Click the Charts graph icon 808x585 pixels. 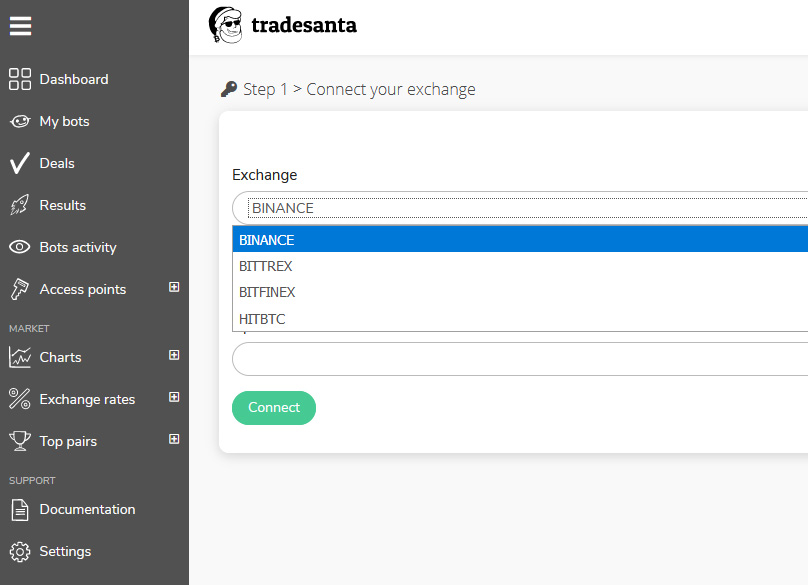[x=20, y=357]
